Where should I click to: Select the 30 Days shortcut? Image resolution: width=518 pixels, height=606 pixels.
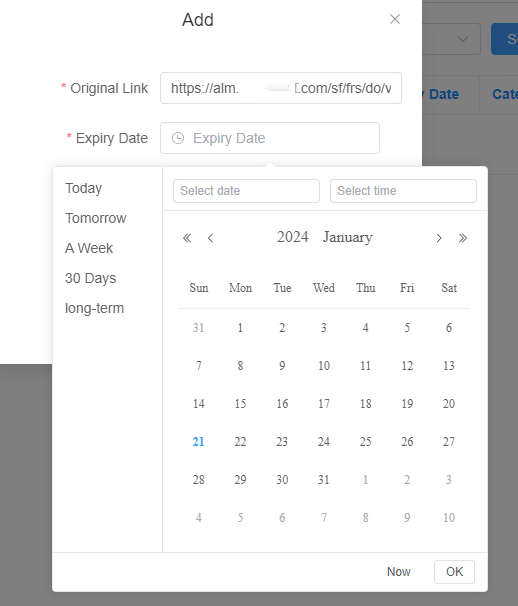click(90, 278)
